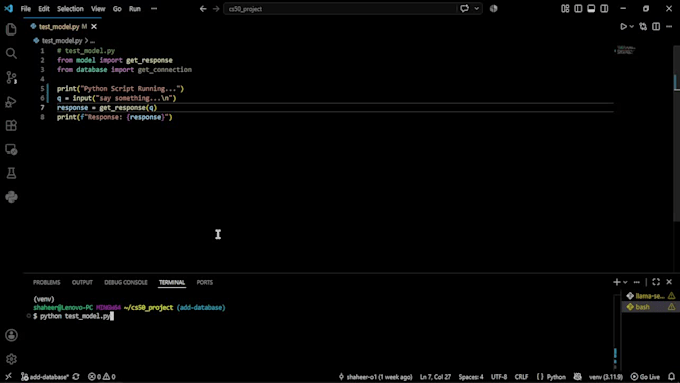The image size is (680, 383).
Task: Click the CRLF end-of-line indicator
Action: click(521, 376)
